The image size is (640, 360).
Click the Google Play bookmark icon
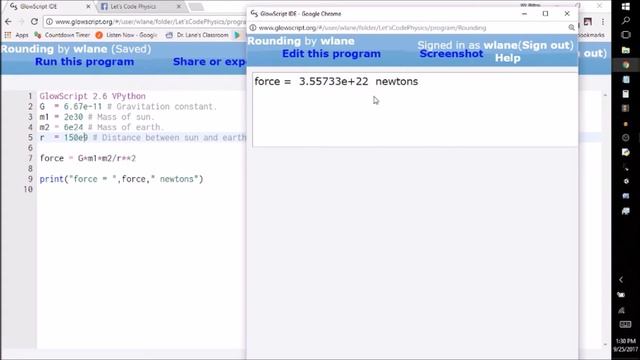pyautogui.click(x=237, y=35)
